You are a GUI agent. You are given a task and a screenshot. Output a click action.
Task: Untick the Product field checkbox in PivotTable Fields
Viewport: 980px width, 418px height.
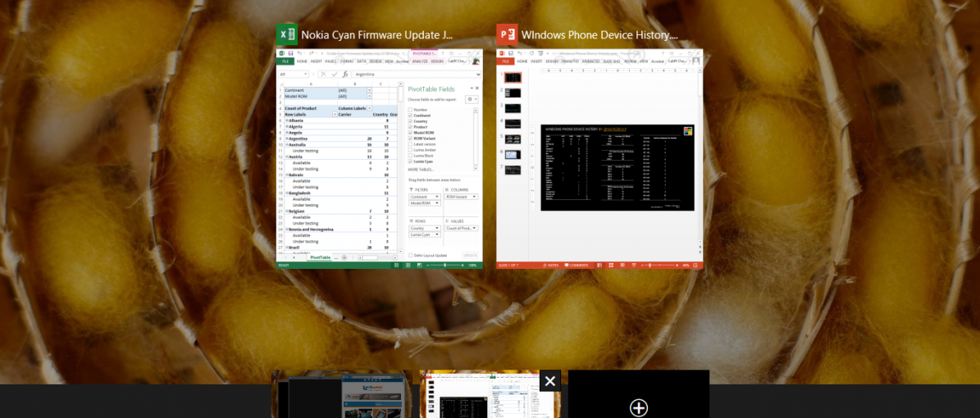(x=410, y=127)
